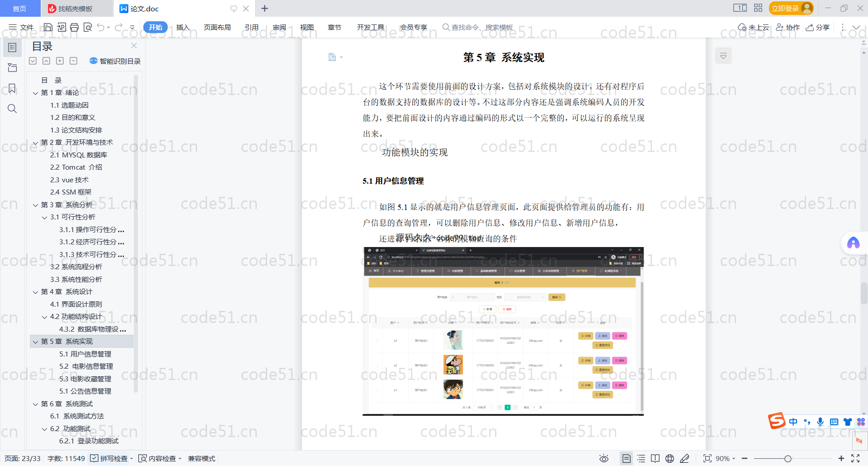The image size is (868, 466).
Task: Collapse the 6.2 功能测试 node
Action: 44,429
